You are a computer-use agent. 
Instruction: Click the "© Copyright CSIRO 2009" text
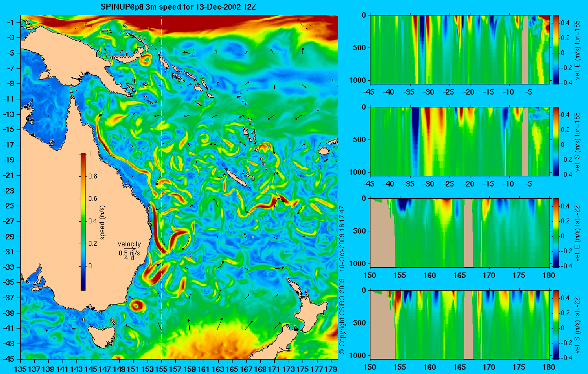342,317
